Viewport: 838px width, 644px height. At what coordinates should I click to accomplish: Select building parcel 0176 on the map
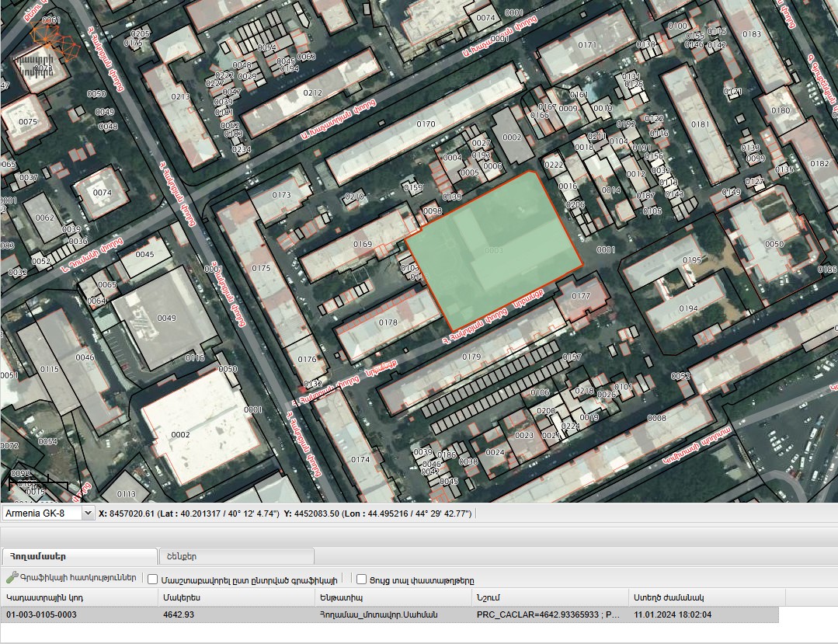click(307, 359)
